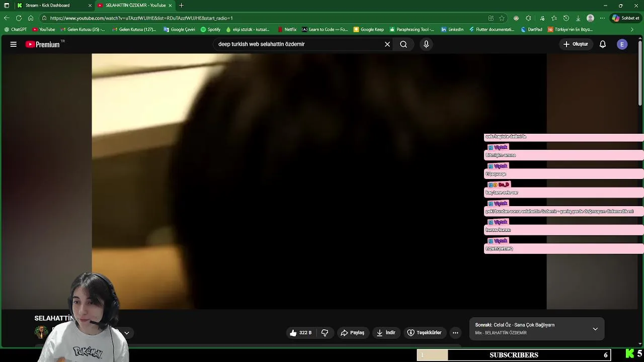644x362 pixels.
Task: Open the browser profile avatar
Action: (590, 18)
